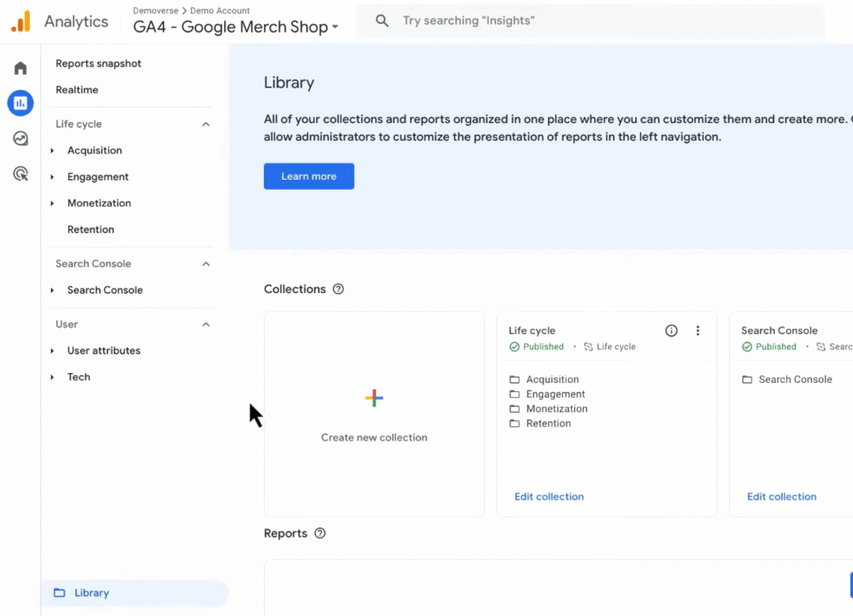This screenshot has height=616, width=853.
Task: Collapse the Life cycle sidebar section
Action: pyautogui.click(x=206, y=125)
